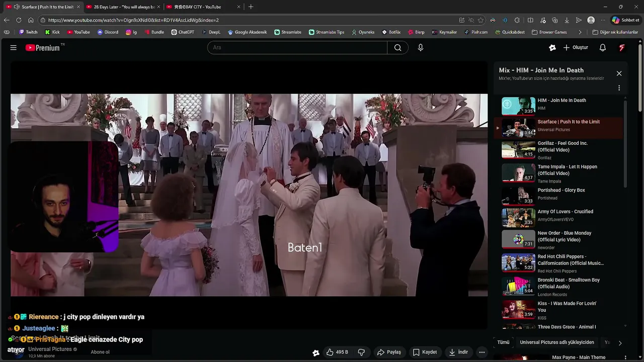Viewport: 644px width, 362px height.
Task: Play HIM - Join Me In Death
Action: 558,106
